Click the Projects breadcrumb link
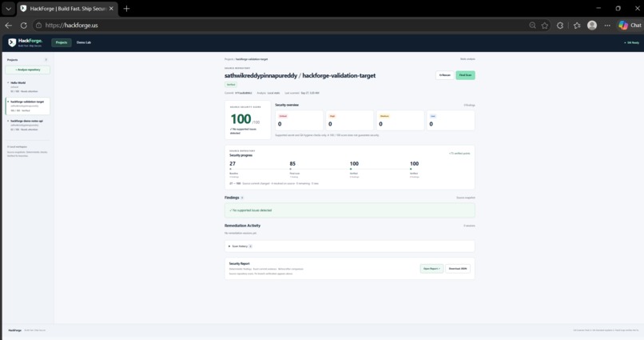The height and width of the screenshot is (340, 644). (229, 59)
